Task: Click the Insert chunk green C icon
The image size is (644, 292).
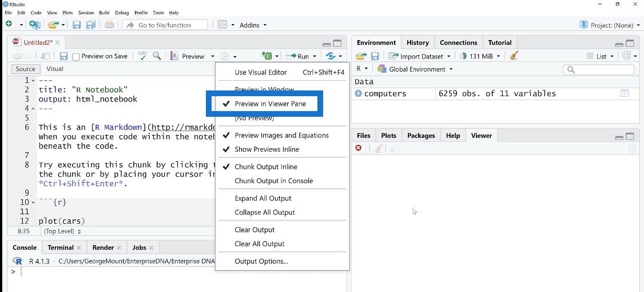Action: (x=267, y=56)
